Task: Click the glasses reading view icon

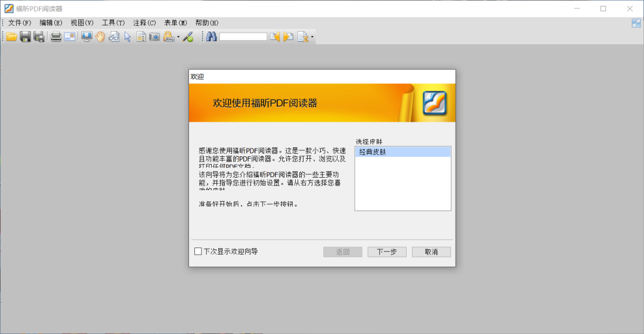Action: click(114, 36)
